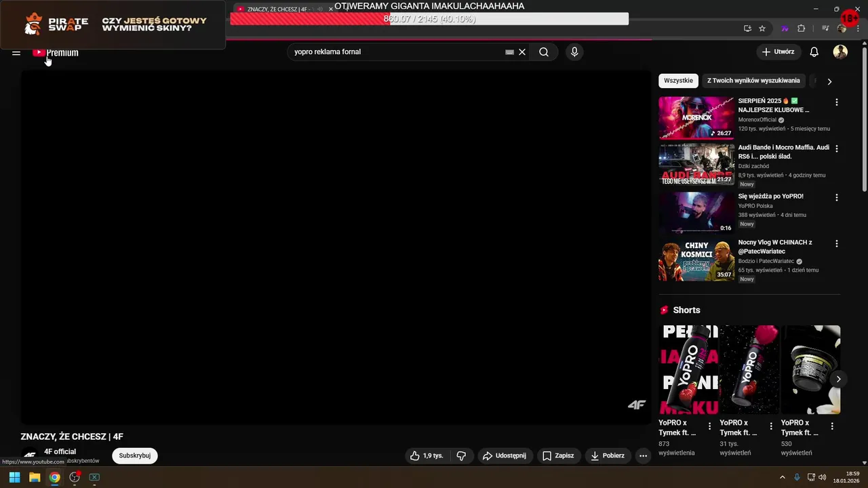Open options for the Nocny Vlog video
Image resolution: width=868 pixels, height=488 pixels.
click(x=836, y=243)
